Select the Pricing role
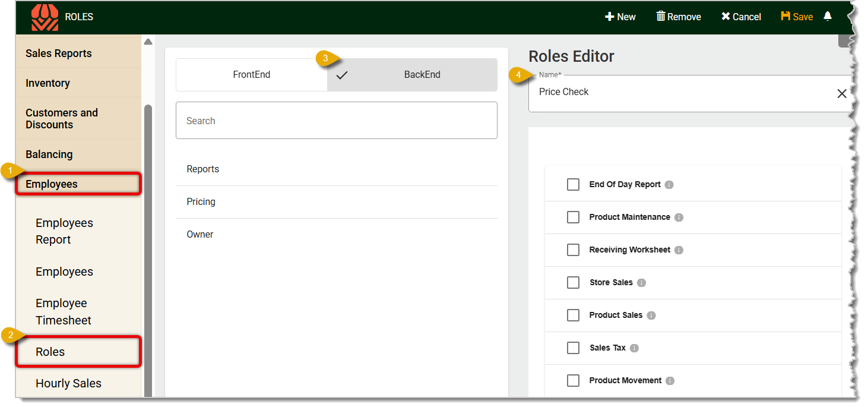This screenshot has height=407, width=868. (x=337, y=202)
